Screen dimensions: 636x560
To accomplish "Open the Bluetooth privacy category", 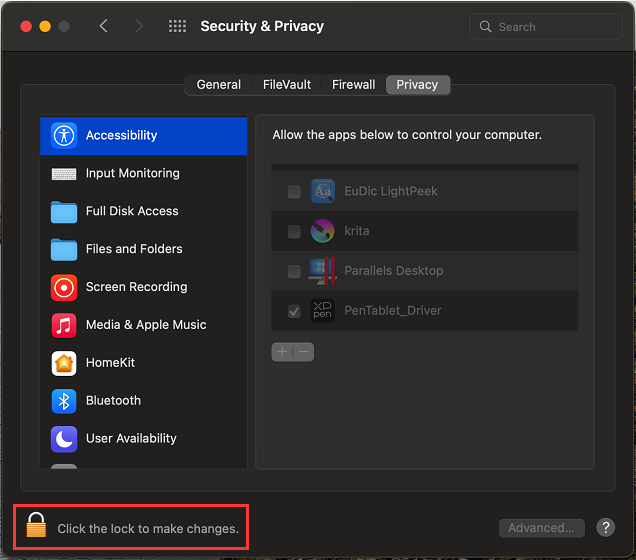I will [x=113, y=401].
